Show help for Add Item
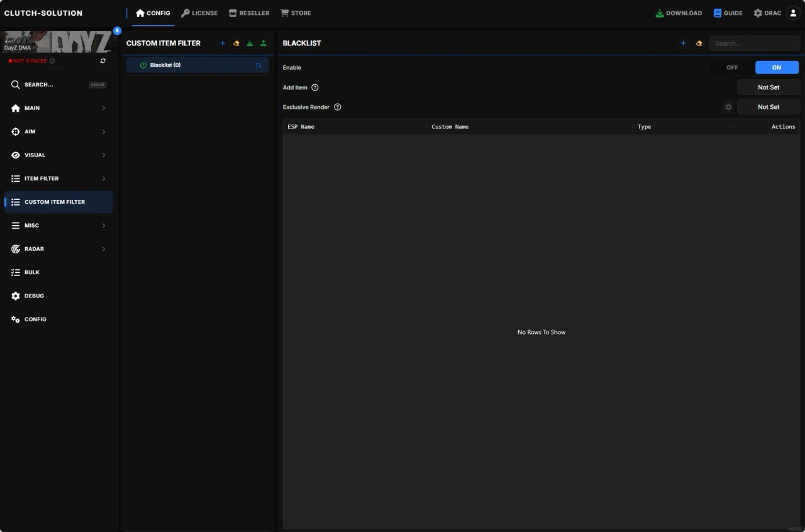The image size is (805, 532). click(x=315, y=87)
